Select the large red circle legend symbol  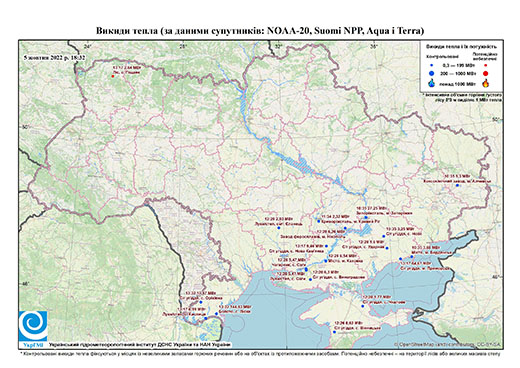click(485, 74)
